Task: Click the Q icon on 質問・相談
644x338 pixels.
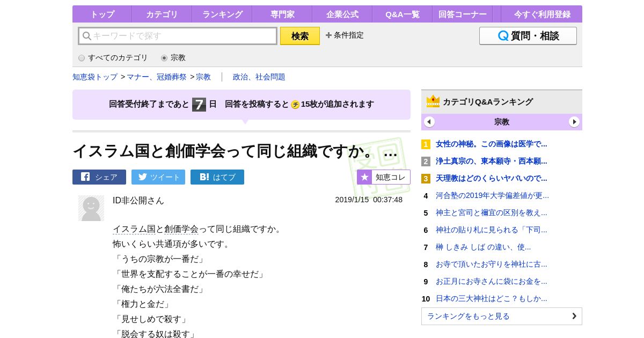Action: click(x=503, y=36)
